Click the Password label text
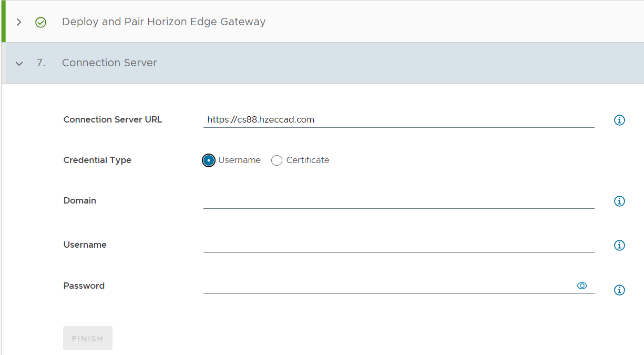Image resolution: width=644 pixels, height=355 pixels. tap(84, 286)
